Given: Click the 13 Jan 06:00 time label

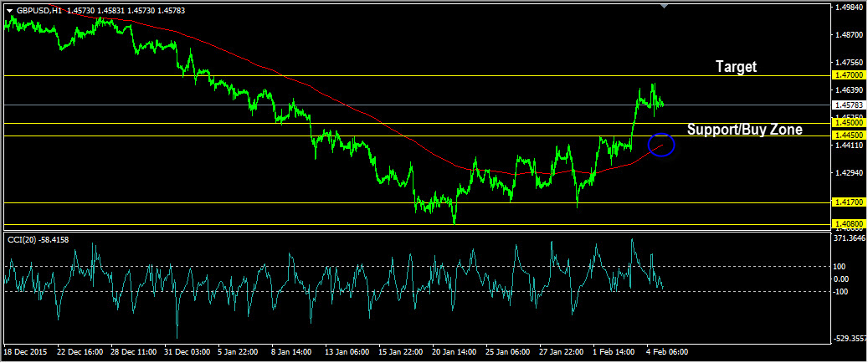Looking at the screenshot, I should click(x=347, y=352).
